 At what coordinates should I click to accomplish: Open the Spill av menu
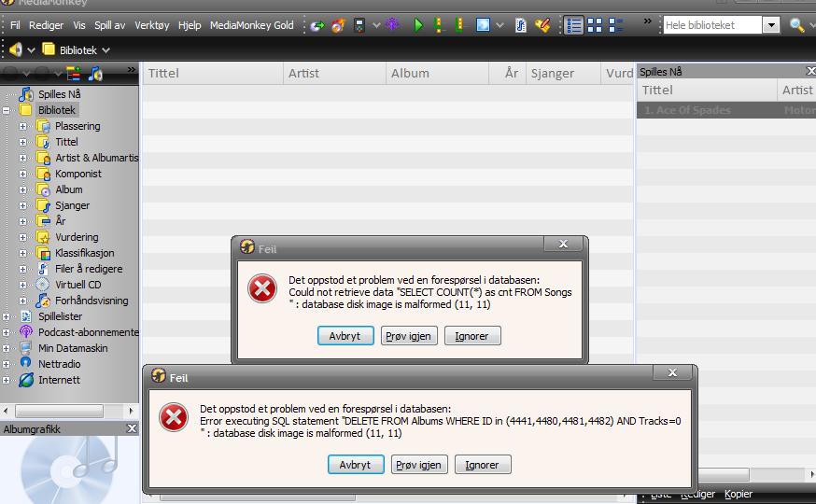click(x=110, y=25)
